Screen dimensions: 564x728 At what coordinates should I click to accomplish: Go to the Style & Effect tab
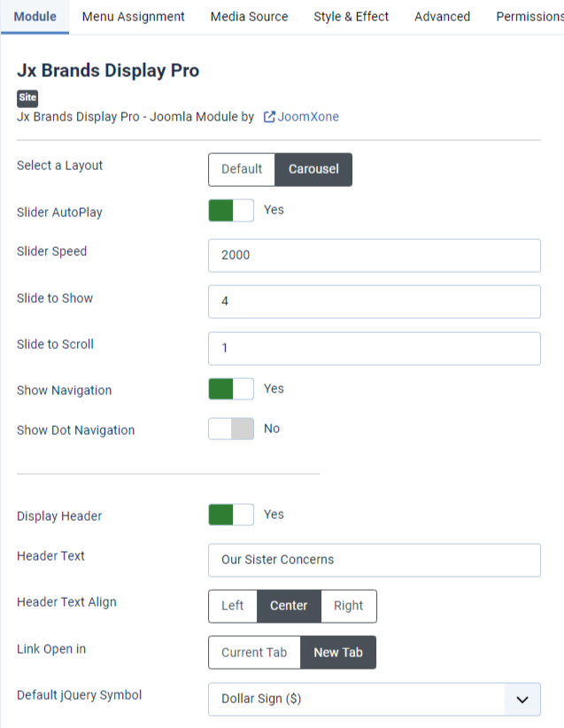tap(351, 17)
